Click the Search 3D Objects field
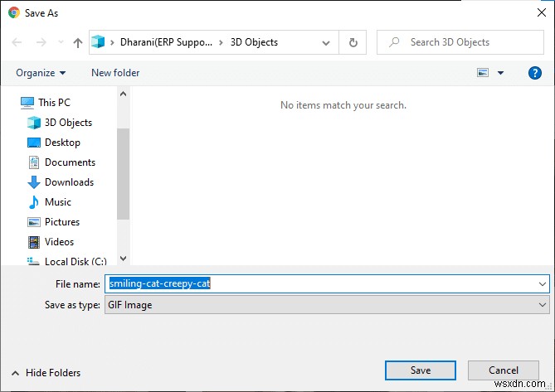This screenshot has width=555, height=392. [x=460, y=42]
